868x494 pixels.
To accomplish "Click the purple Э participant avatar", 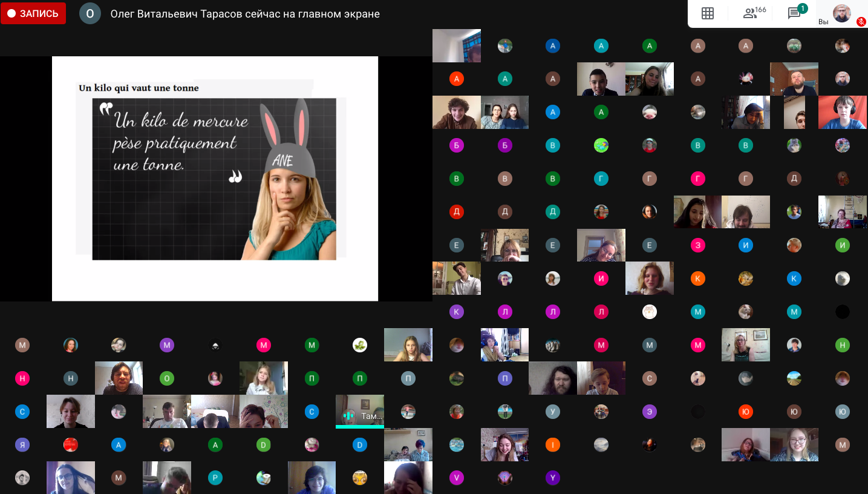I will click(x=649, y=412).
